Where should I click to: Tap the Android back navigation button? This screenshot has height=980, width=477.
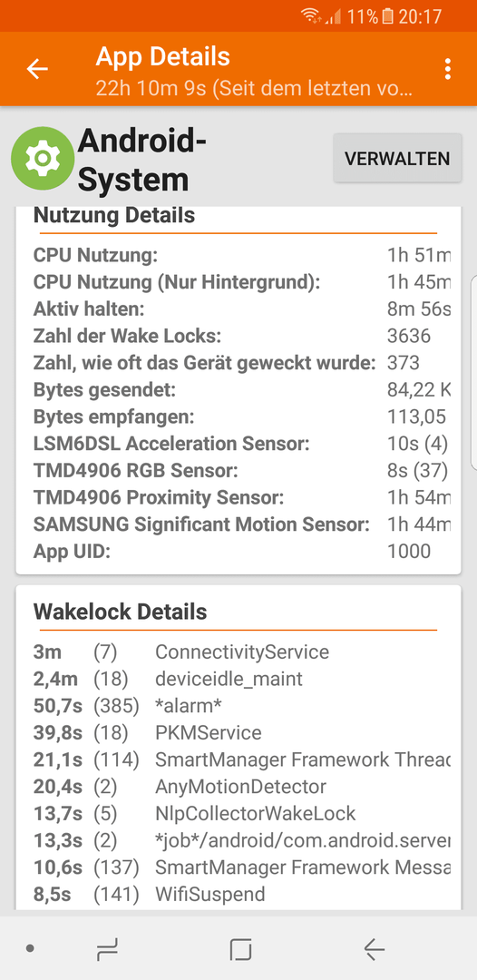(374, 949)
